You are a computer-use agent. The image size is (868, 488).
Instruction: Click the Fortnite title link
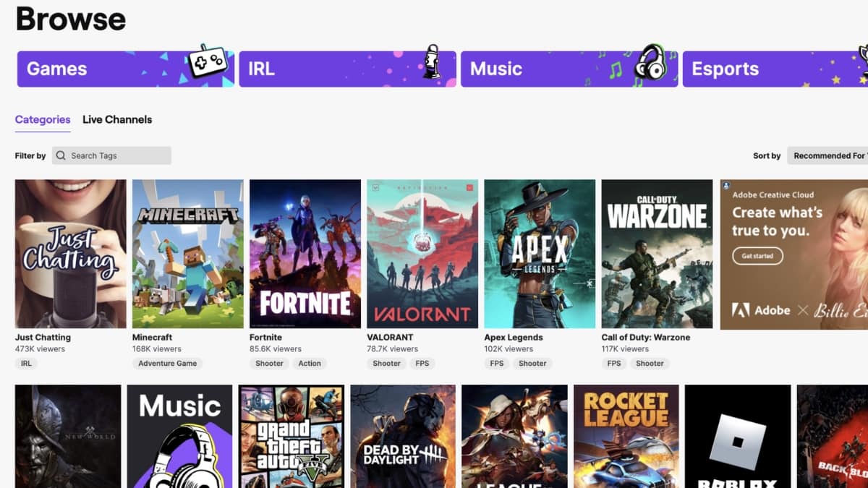tap(265, 338)
